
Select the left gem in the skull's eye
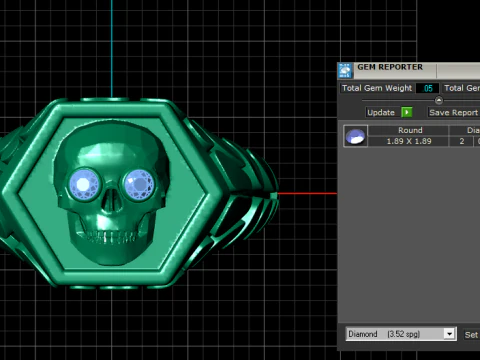(x=84, y=184)
